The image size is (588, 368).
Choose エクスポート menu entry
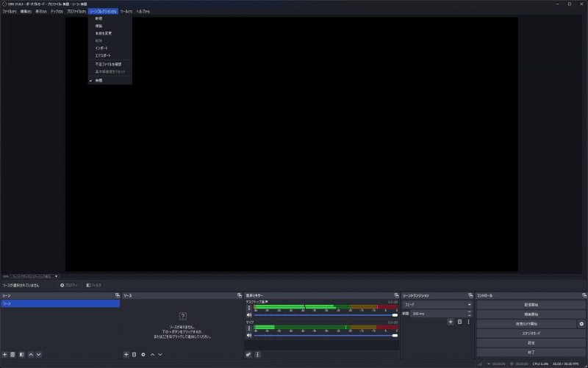pos(110,56)
